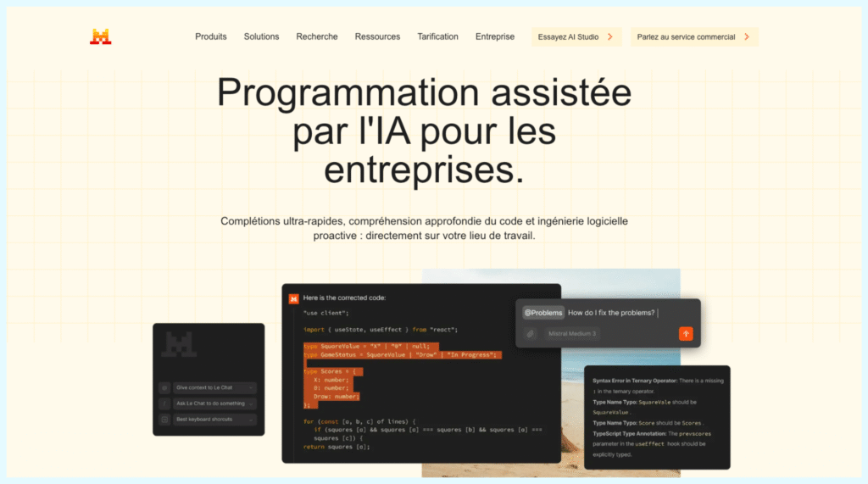Image resolution: width=868 pixels, height=484 pixels.
Task: Go to the Tarification page
Action: (438, 36)
